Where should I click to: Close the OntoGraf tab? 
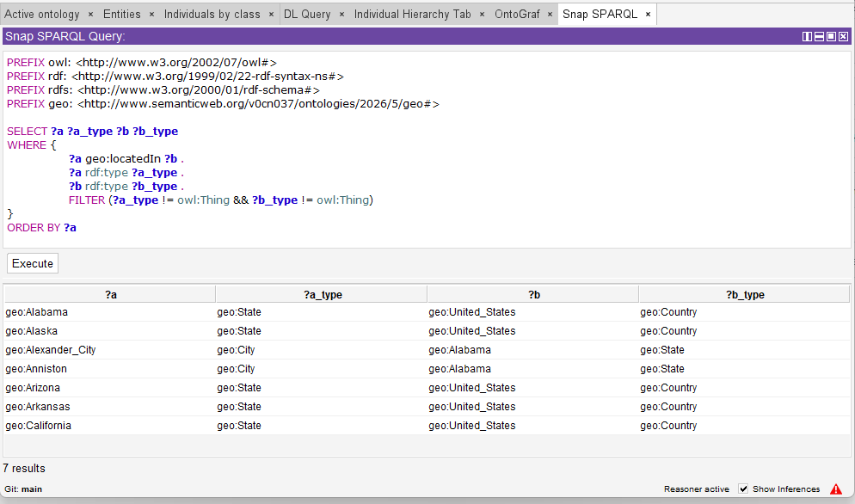click(550, 15)
